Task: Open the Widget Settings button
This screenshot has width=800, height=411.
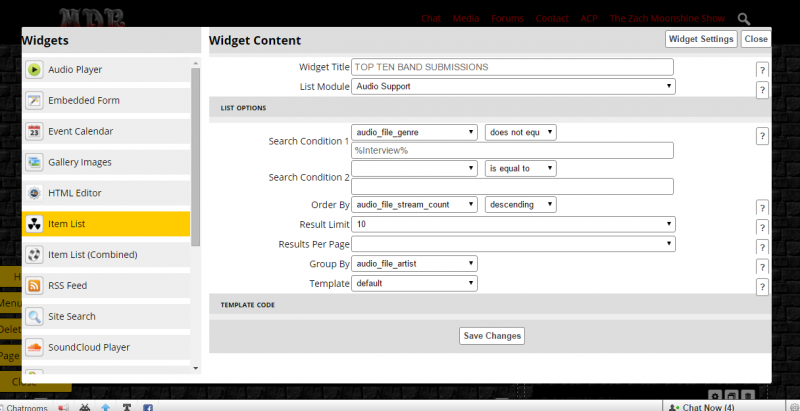Action: tap(701, 39)
